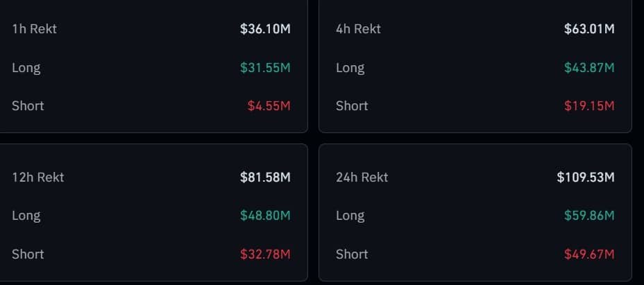Click the 1h Short value $4.55M
Image resolution: width=644 pixels, height=285 pixels.
[x=269, y=106]
